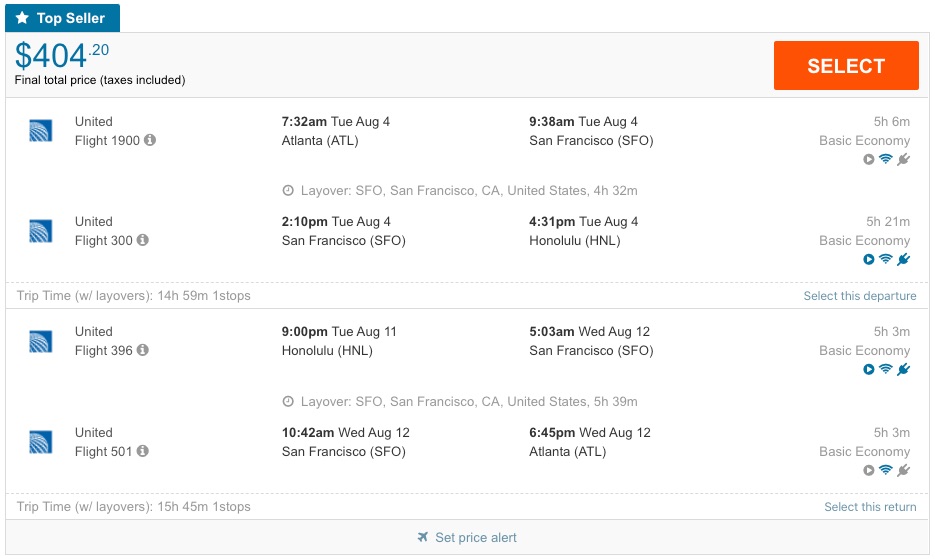Choose Select this return link

tap(870, 507)
